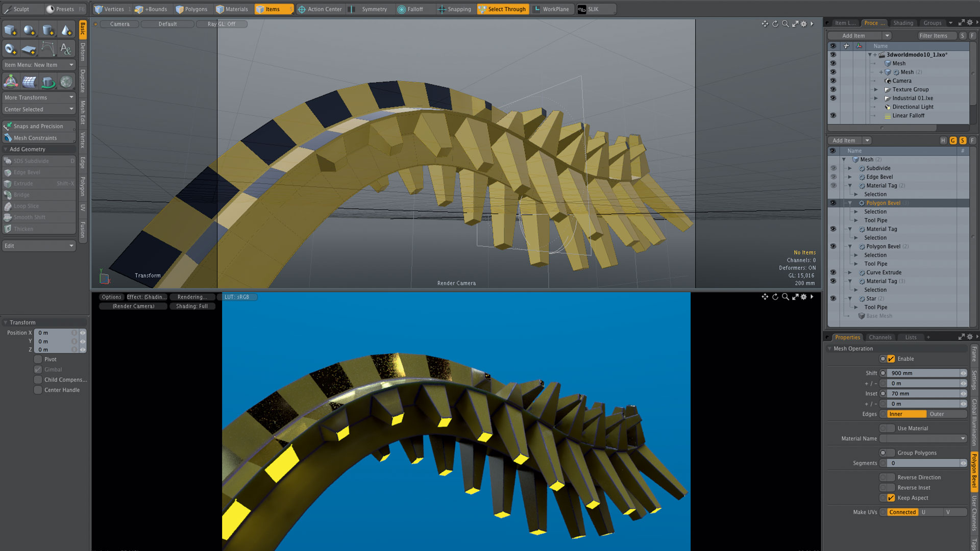Switch to the Channels tab

pyautogui.click(x=880, y=337)
